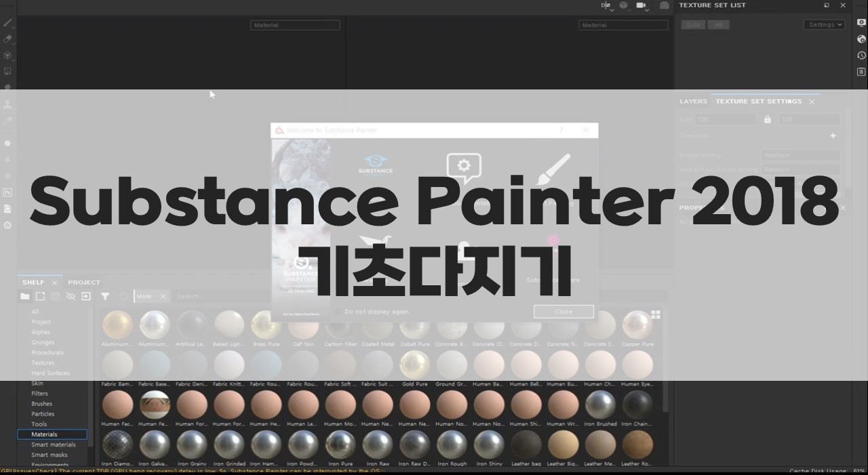
Task: Select Smart materials in shelf category list
Action: point(54,445)
